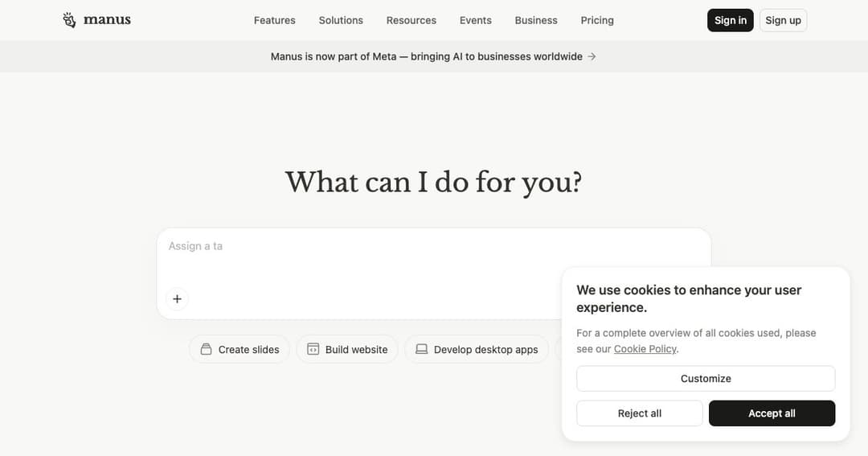The width and height of the screenshot is (868, 456).
Task: Click the plus attachment icon
Action: point(177,299)
